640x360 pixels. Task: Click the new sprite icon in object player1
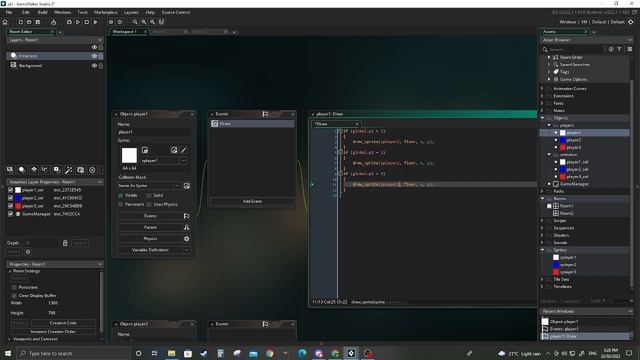point(145,150)
